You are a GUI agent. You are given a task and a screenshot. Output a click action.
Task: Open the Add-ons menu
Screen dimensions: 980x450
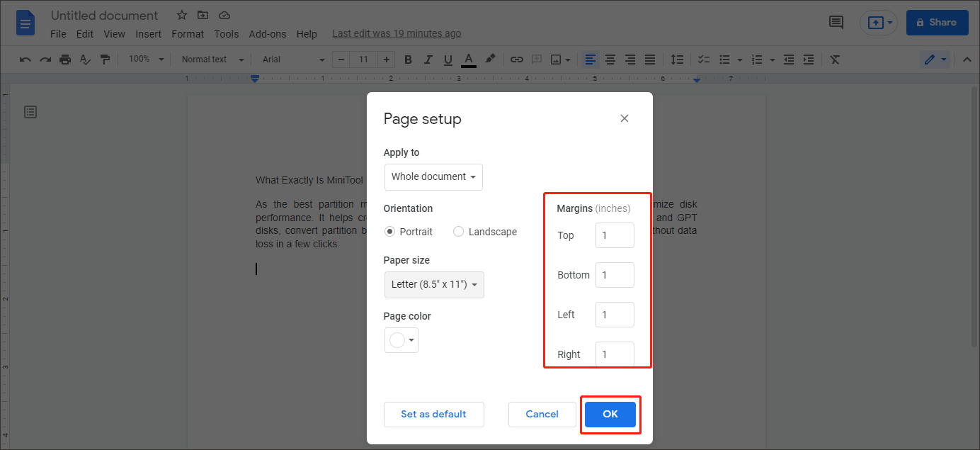(268, 33)
